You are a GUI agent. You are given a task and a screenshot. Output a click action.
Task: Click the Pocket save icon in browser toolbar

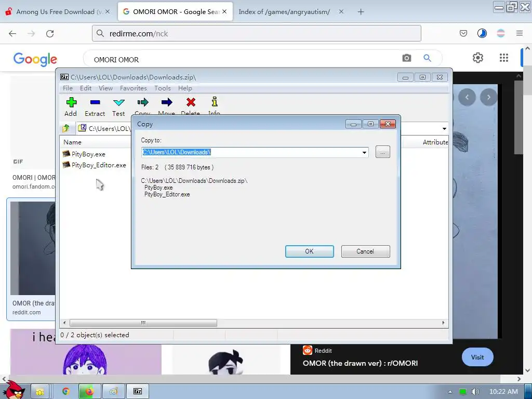463,33
